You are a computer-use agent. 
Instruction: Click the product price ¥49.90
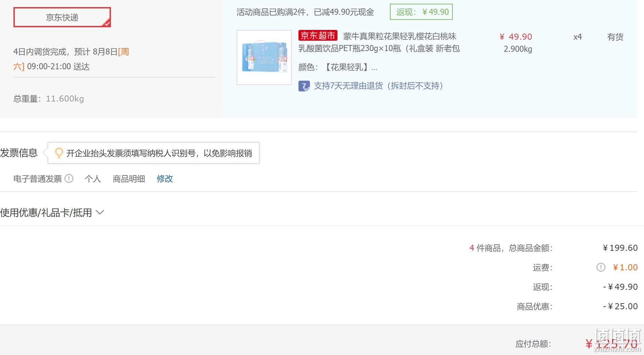pos(516,37)
